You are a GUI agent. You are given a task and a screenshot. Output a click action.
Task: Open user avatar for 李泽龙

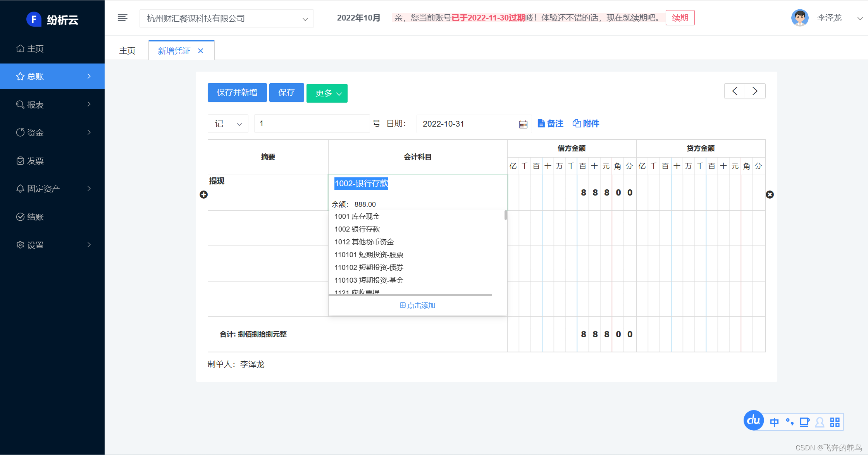coord(800,18)
